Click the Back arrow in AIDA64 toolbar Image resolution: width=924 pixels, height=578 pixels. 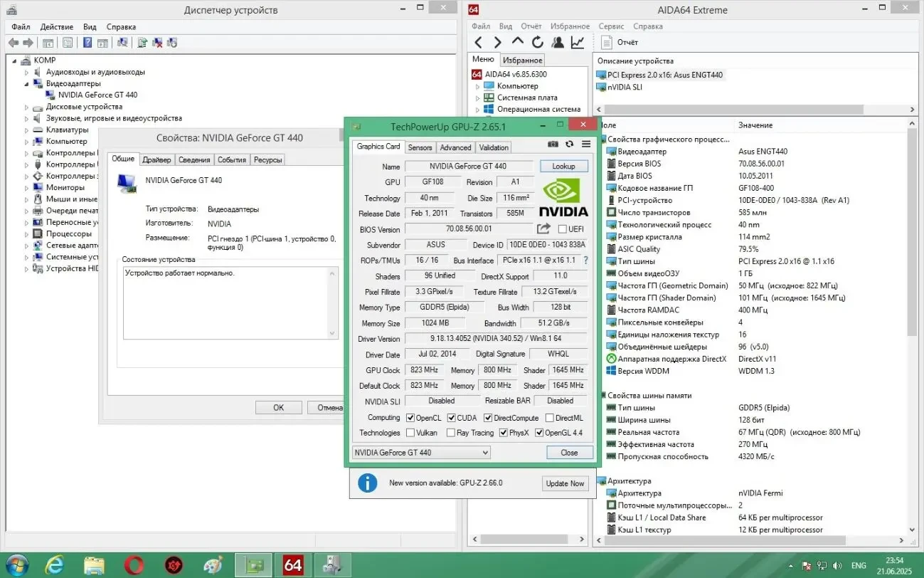[479, 43]
